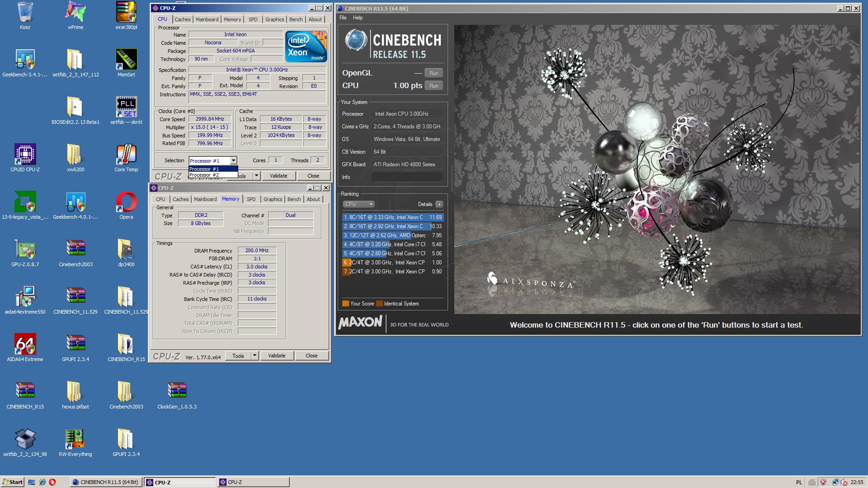Viewport: 868px width, 488px height.
Task: Choose Processor #2 from the dropdown list
Action: click(x=212, y=175)
